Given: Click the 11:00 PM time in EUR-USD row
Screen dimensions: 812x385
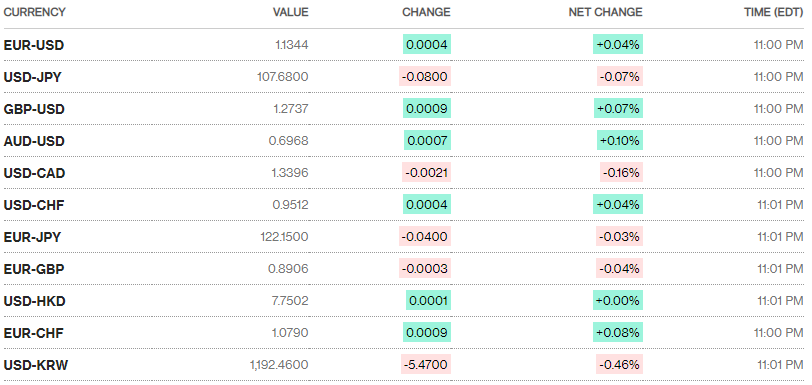Looking at the screenshot, I should (779, 45).
